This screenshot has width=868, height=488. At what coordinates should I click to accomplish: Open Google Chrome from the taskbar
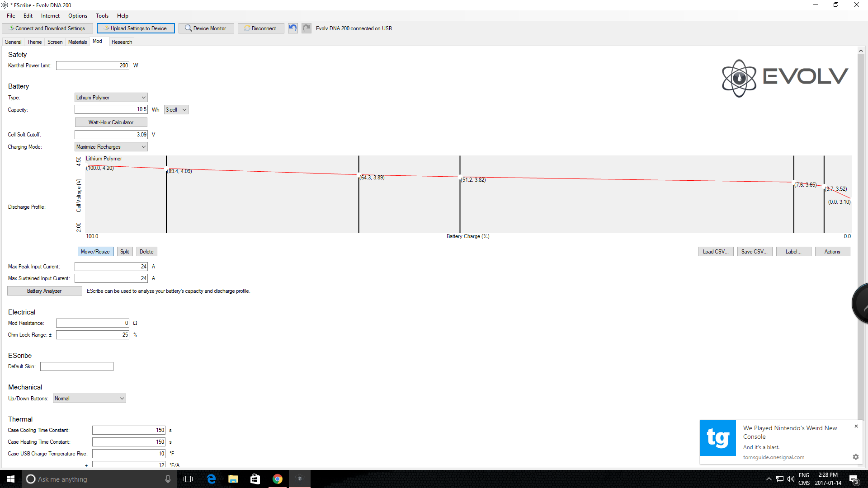click(x=278, y=479)
